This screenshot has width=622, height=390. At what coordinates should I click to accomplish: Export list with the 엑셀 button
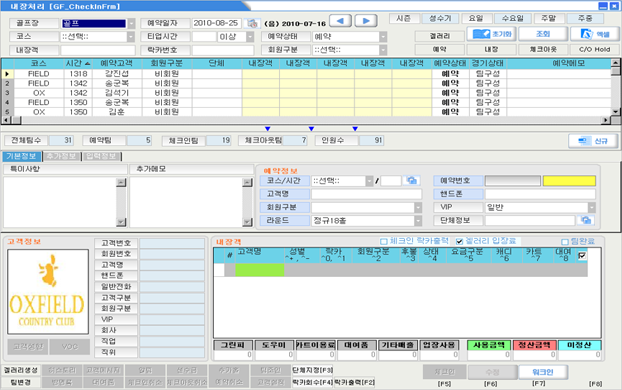[x=595, y=34]
